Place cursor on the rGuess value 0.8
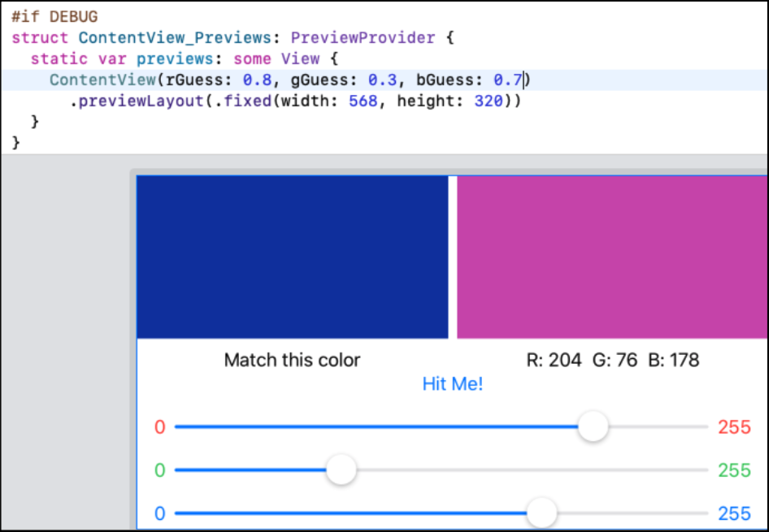The width and height of the screenshot is (769, 532). [254, 80]
